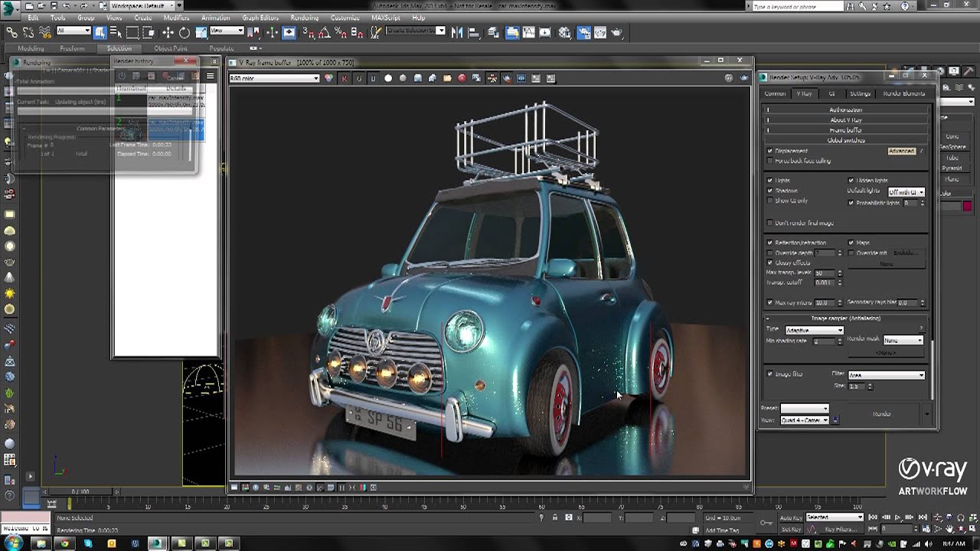Click the time slider showing 0 / 100
The width and height of the screenshot is (980, 551).
(80, 491)
